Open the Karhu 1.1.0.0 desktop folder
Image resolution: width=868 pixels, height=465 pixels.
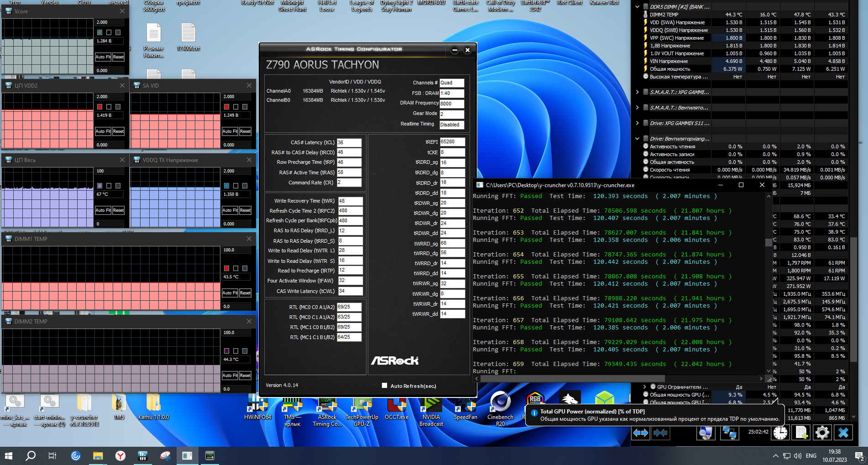[153, 407]
